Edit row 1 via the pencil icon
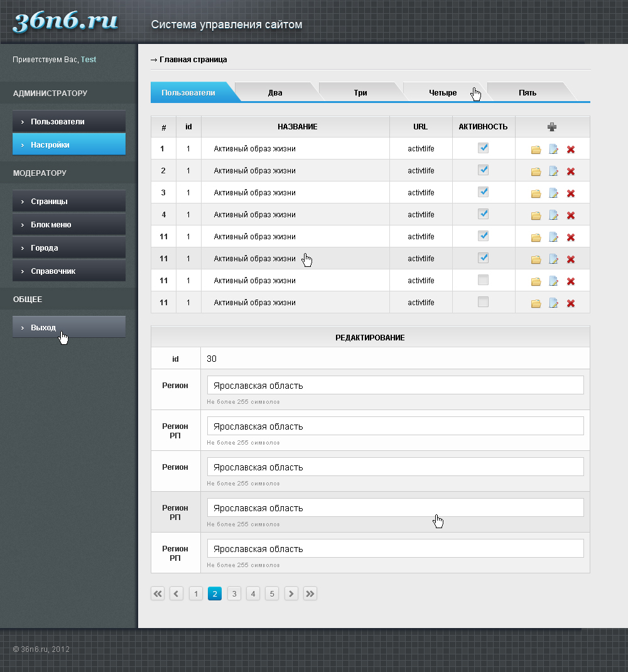Viewport: 628px width, 672px height. coord(553,149)
